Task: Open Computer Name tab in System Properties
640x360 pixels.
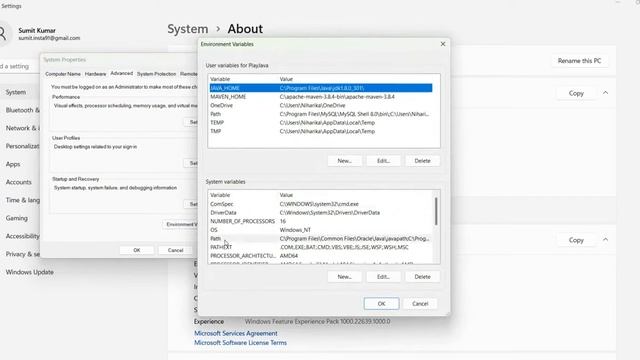Action: tap(63, 74)
